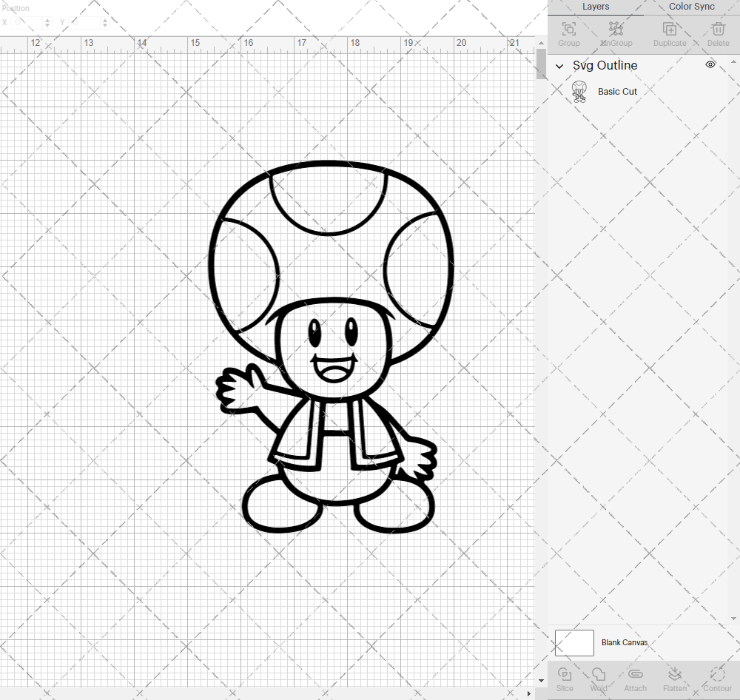The width and height of the screenshot is (740, 700).
Task: Click the Basic Cut layer thumbnail
Action: coord(579,91)
